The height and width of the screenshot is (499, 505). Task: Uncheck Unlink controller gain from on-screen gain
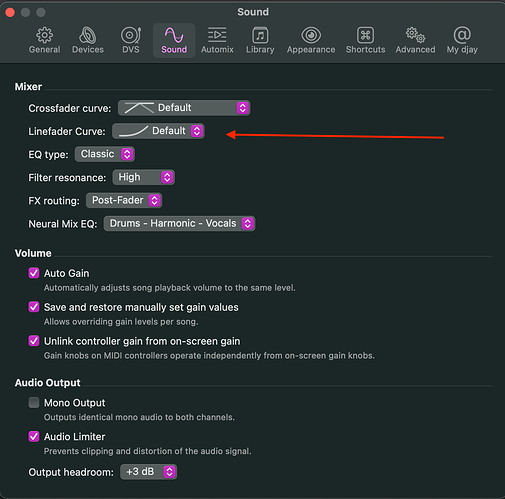click(x=34, y=341)
